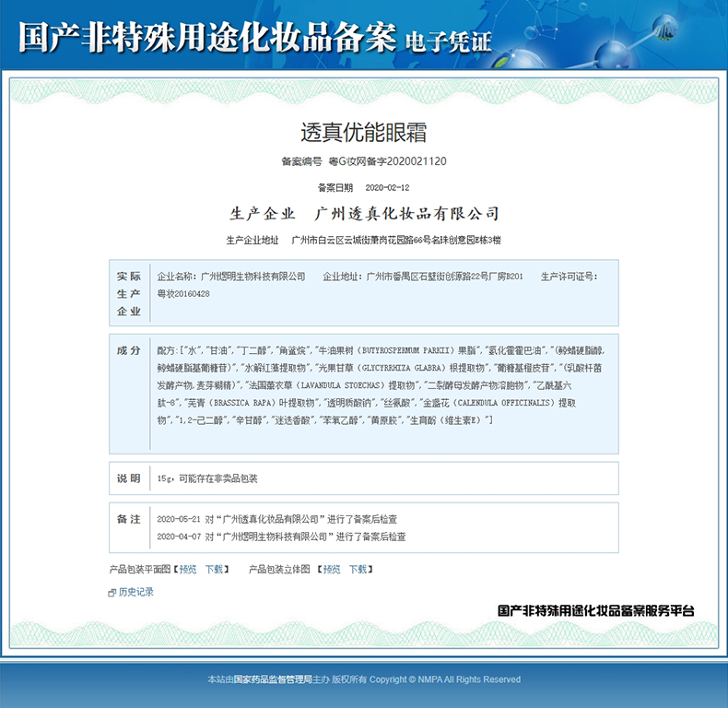The width and height of the screenshot is (728, 708).
Task: Click the producer 广州透真化妆品有限公司 heading
Action: [x=406, y=213]
